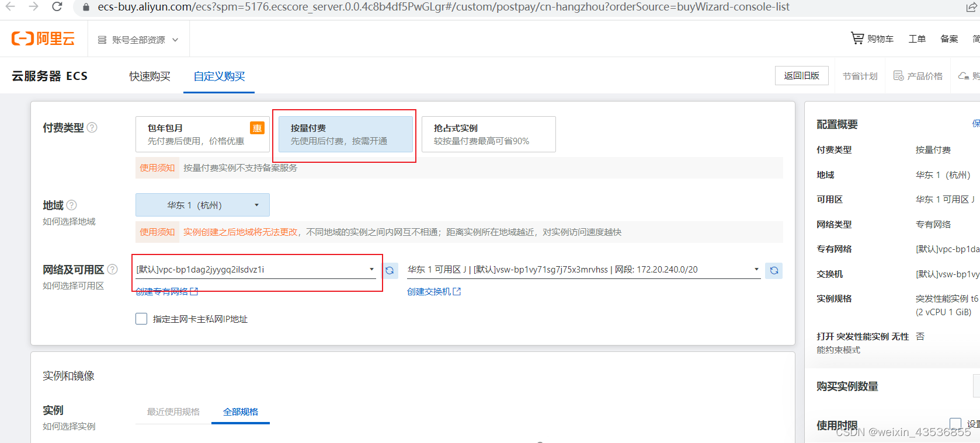Switch to 快速购买 tab
The height and width of the screenshot is (443, 980).
[150, 76]
